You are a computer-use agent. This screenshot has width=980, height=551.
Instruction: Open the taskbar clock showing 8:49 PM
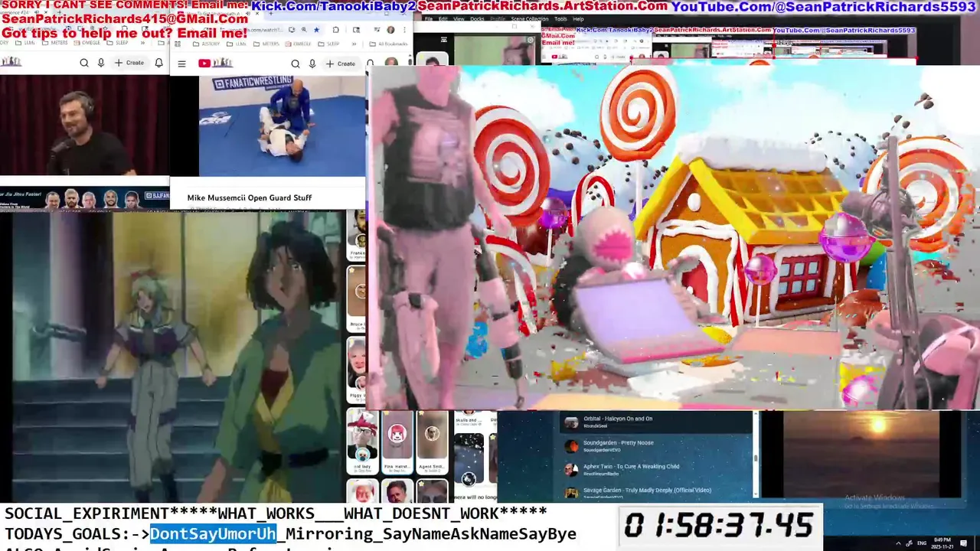click(x=942, y=543)
